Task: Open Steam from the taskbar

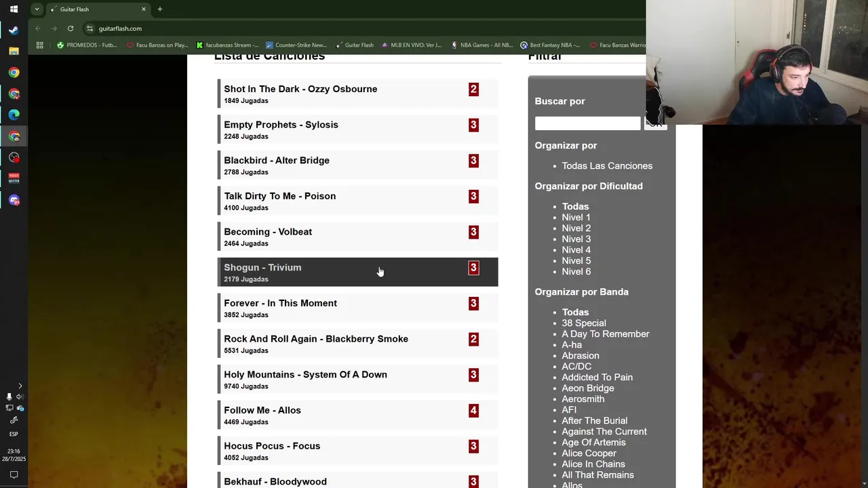Action: [14, 30]
